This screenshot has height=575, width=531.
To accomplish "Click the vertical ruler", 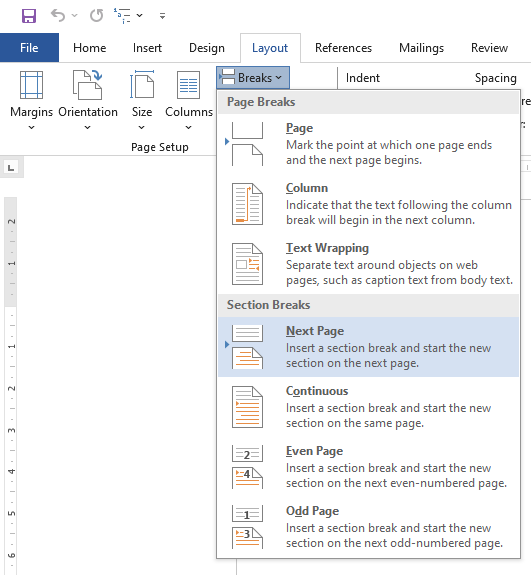I will pos(11,385).
